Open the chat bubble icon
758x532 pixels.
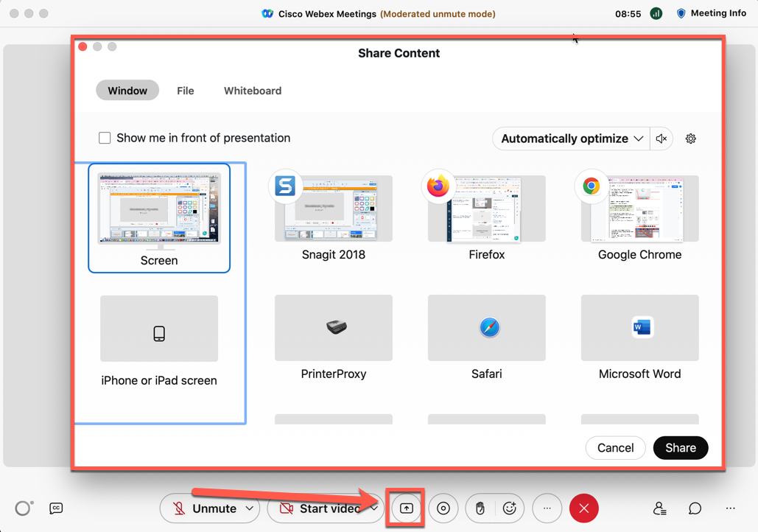pos(695,508)
